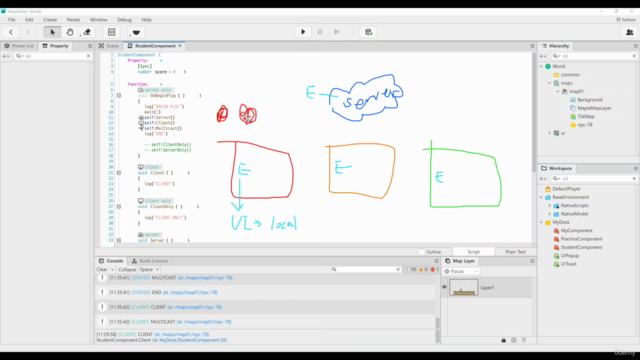Viewport: 640px width, 360px height.
Task: Select the Layer1 thumbnail in Map Layer
Action: pyautogui.click(x=463, y=287)
